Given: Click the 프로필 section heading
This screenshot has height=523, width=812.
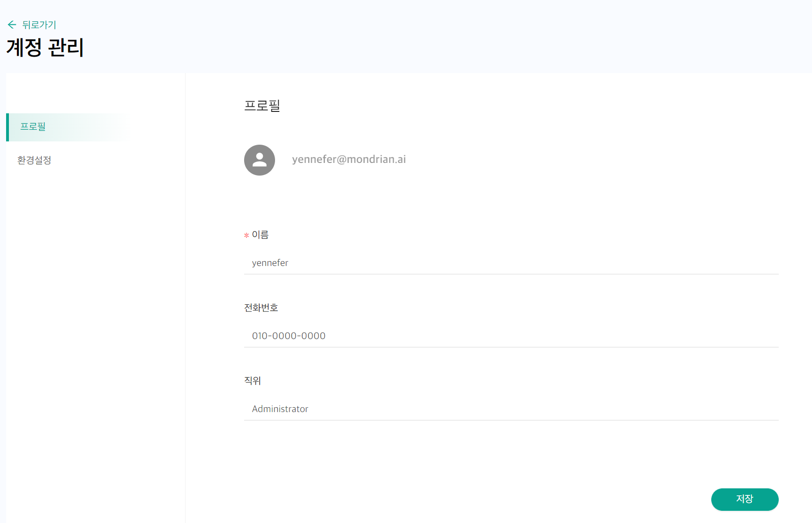Looking at the screenshot, I should click(x=262, y=106).
